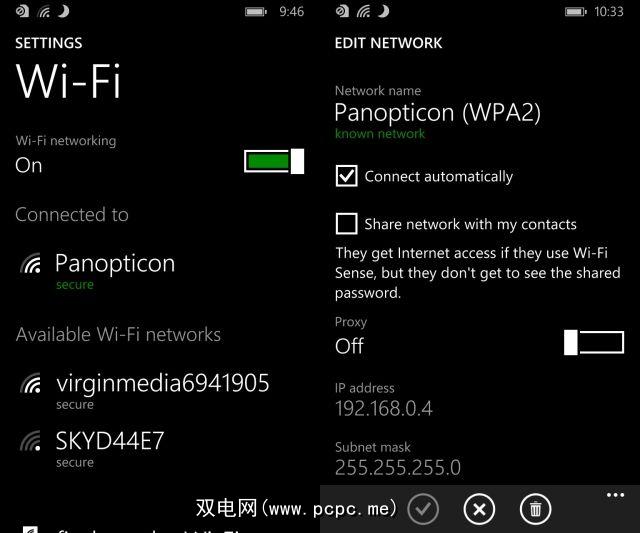Tap the Subnet mask field
The image size is (640, 533).
tap(398, 460)
